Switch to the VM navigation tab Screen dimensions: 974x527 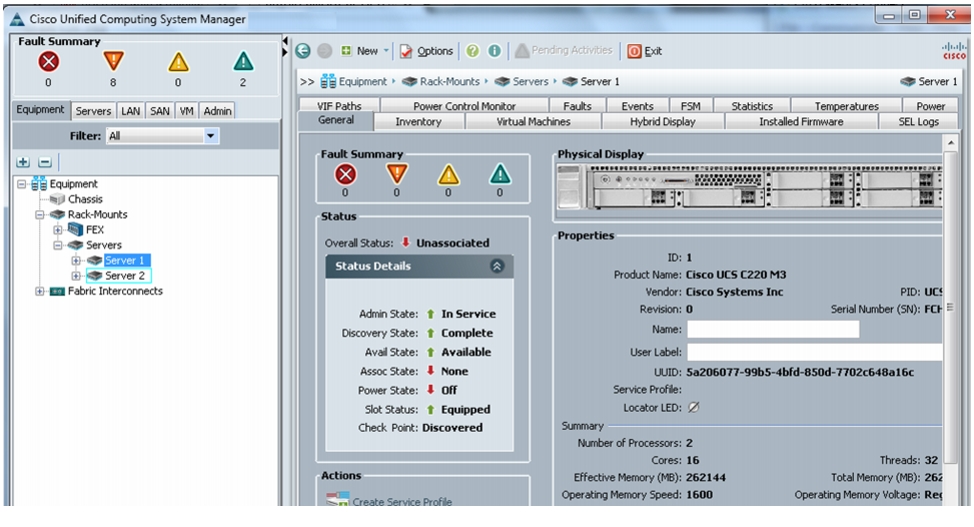[x=186, y=111]
